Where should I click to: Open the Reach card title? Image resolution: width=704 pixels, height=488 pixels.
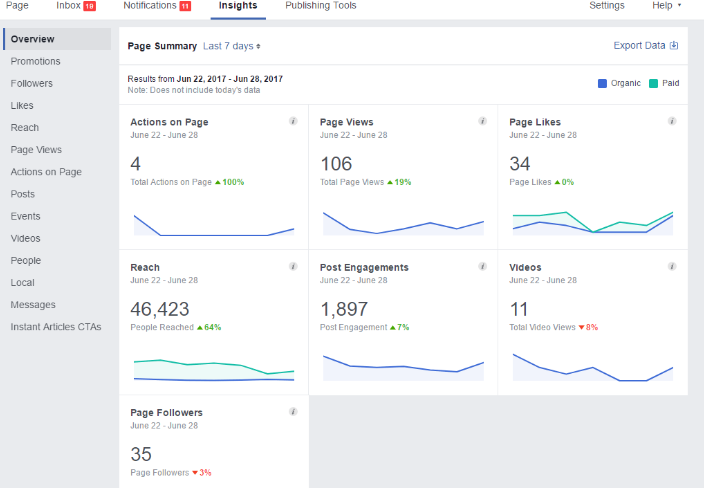click(145, 268)
